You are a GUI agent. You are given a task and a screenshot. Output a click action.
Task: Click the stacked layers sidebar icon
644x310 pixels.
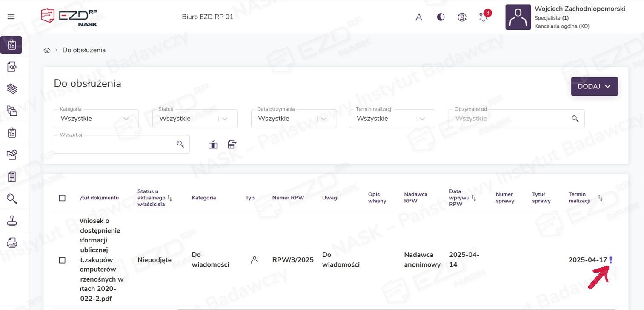[12, 89]
